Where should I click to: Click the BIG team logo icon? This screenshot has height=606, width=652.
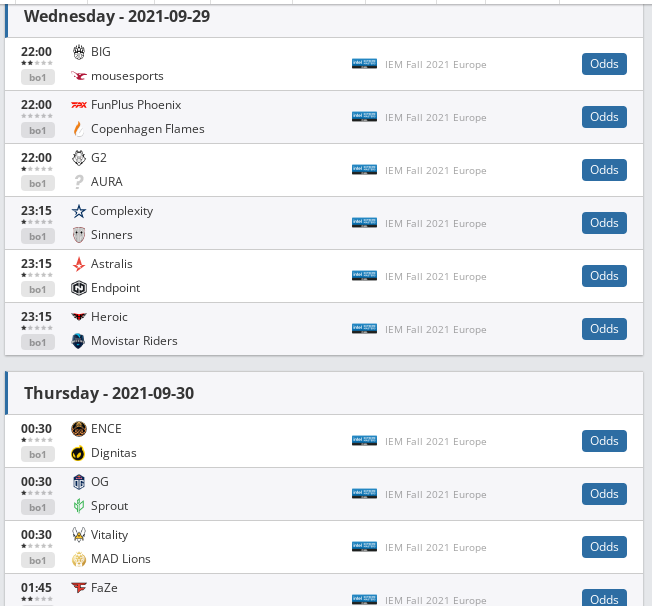coord(79,52)
